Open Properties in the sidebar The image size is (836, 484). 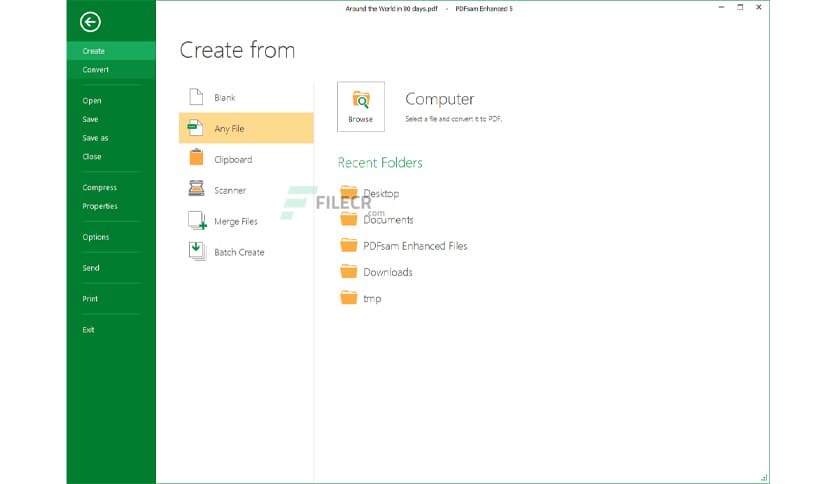point(100,206)
